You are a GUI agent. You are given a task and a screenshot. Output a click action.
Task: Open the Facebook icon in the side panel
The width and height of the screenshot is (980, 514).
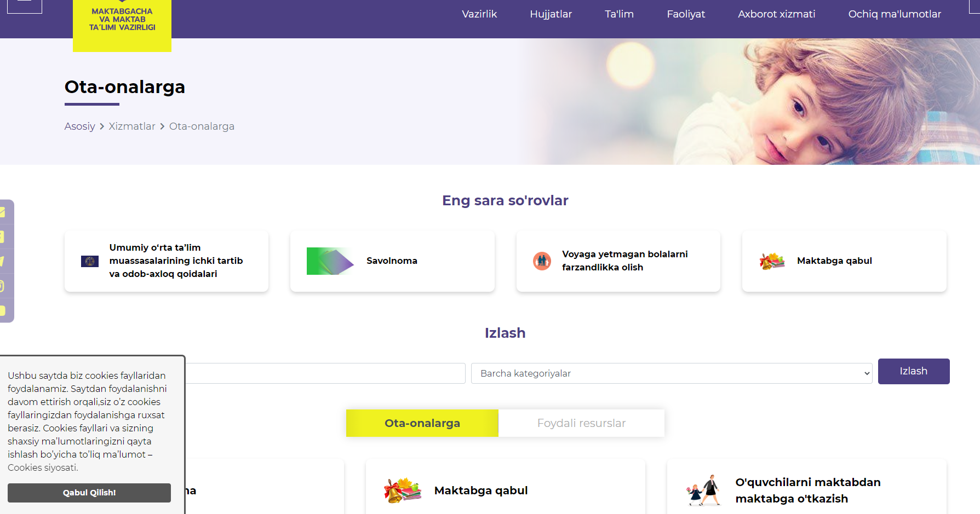pos(3,236)
